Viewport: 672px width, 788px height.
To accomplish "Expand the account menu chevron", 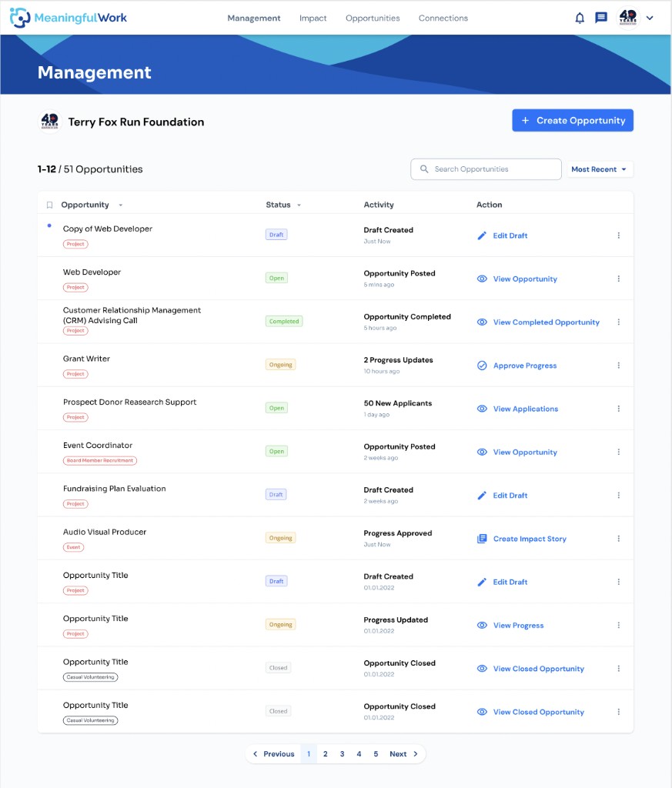I will tap(650, 18).
